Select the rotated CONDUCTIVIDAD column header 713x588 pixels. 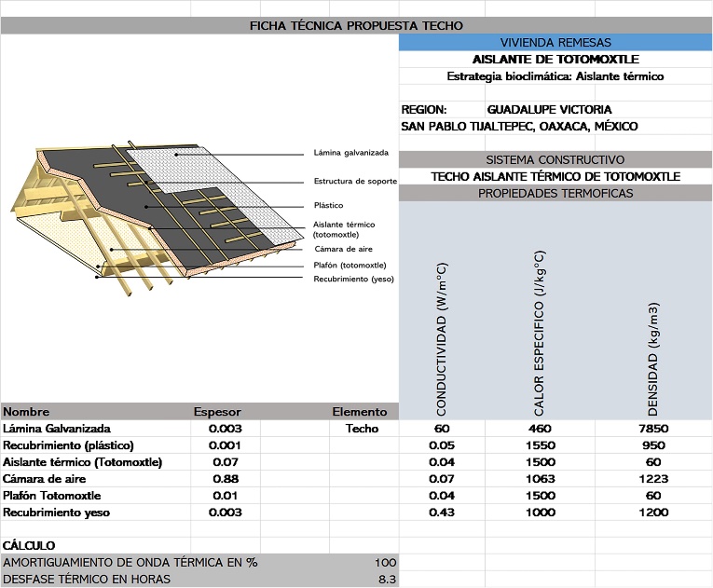click(443, 339)
